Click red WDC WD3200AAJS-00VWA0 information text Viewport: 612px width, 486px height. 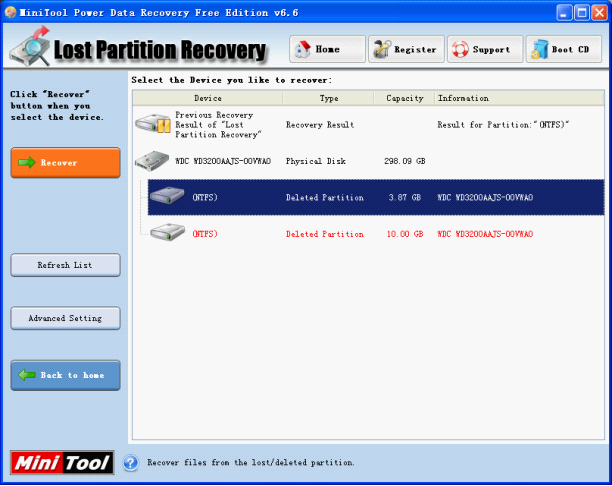[485, 234]
